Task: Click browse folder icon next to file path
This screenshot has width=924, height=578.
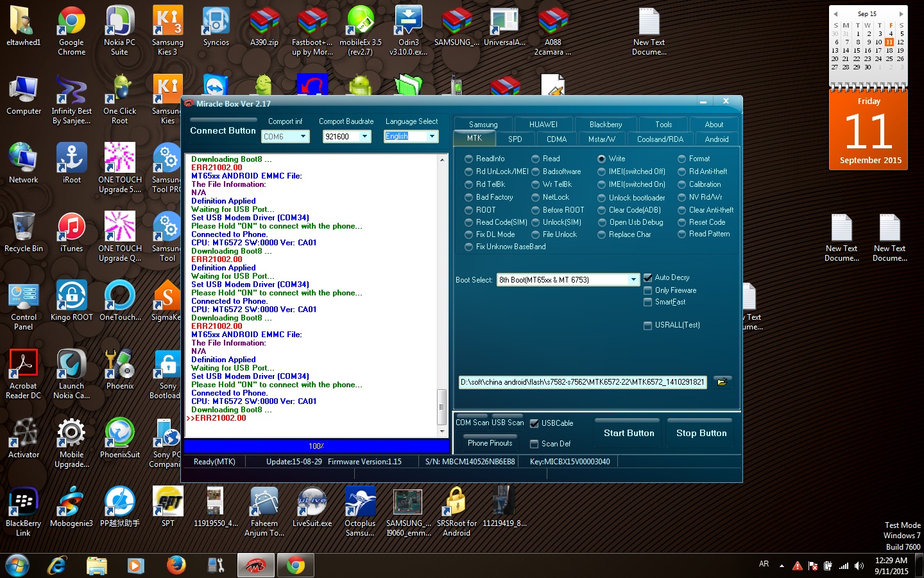Action: pos(722,382)
